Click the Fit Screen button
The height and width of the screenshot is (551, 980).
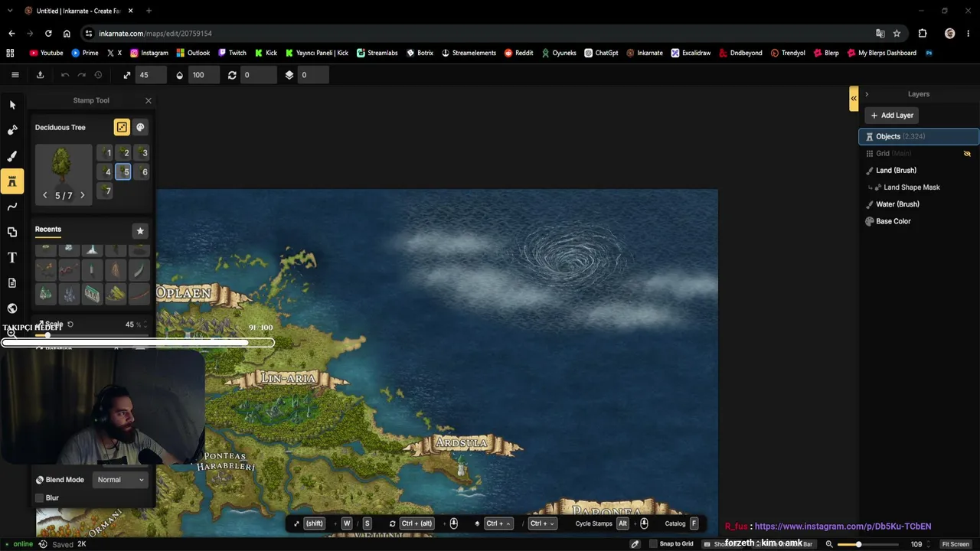955,544
